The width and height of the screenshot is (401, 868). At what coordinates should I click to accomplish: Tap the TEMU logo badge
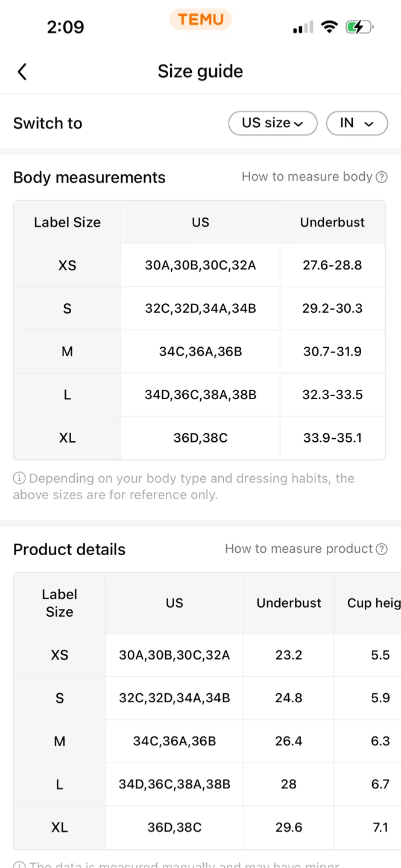(200, 19)
